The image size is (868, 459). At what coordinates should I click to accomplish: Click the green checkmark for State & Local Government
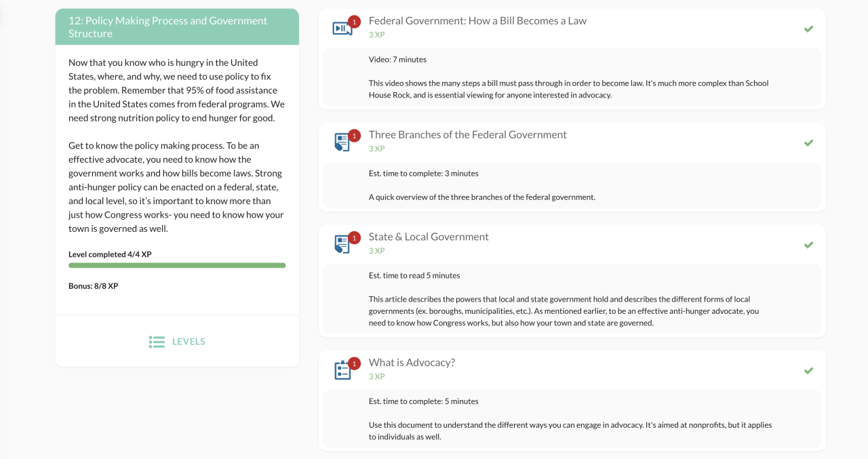(808, 245)
